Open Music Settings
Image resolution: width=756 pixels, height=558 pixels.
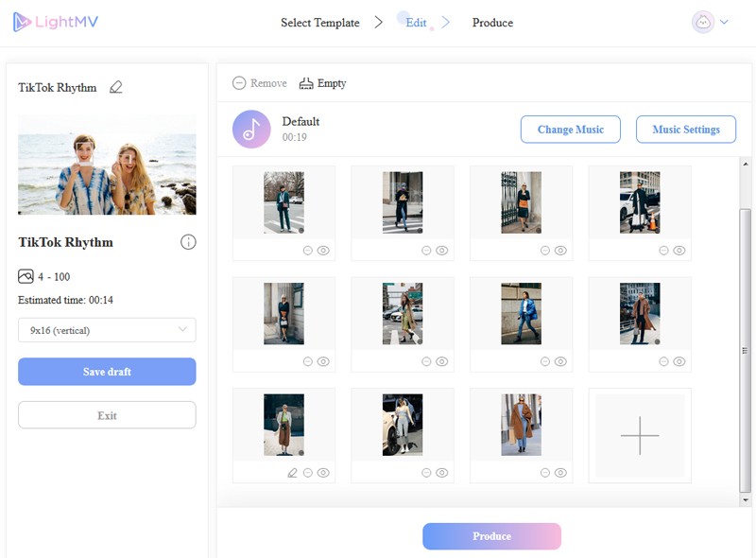pos(686,130)
